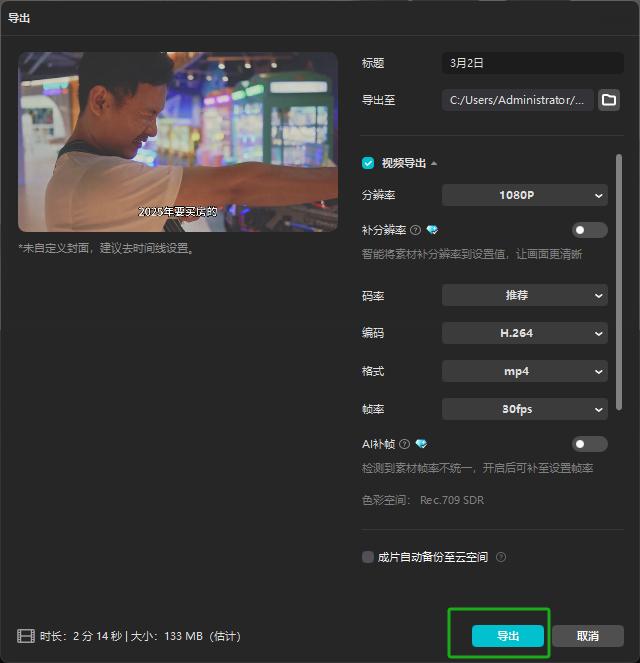Image resolution: width=640 pixels, height=663 pixels.
Task: Enable the 补分辨率 toggle switch
Action: pyautogui.click(x=590, y=230)
